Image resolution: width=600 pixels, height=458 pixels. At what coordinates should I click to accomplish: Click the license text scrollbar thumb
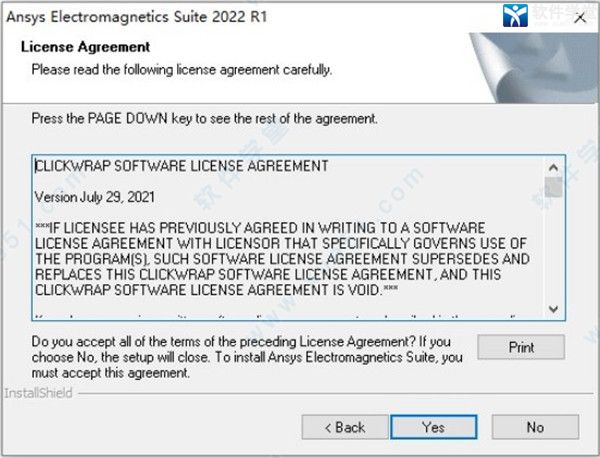coord(553,187)
